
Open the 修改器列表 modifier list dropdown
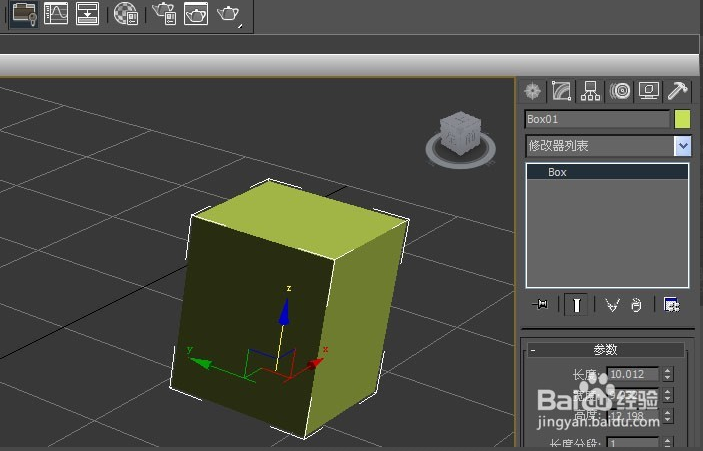pyautogui.click(x=683, y=146)
